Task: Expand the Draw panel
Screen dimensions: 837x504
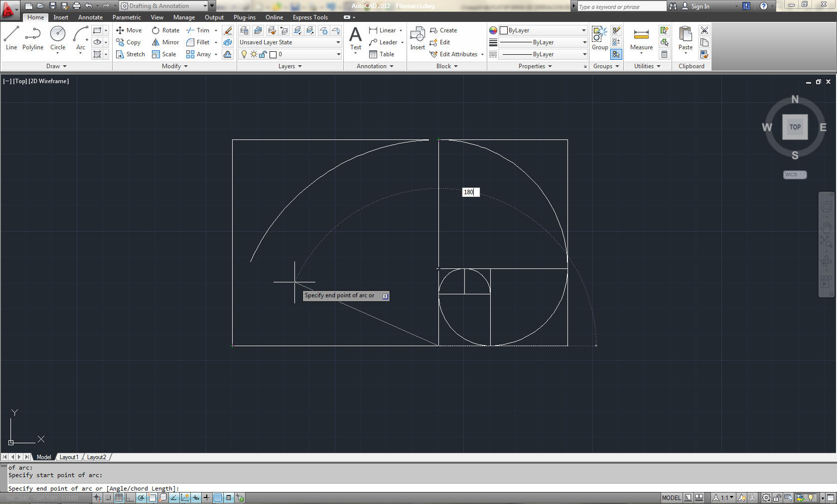Action: pyautogui.click(x=56, y=66)
